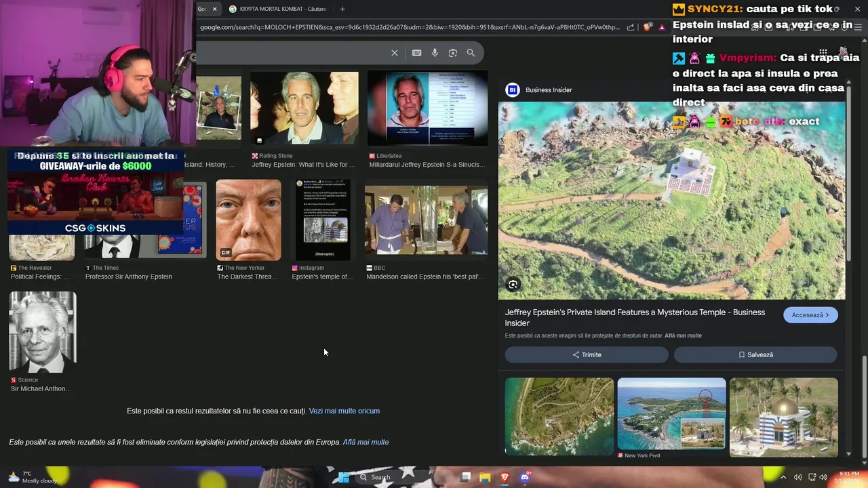Screen dimensions: 868x488
Task: Click 'Political Feelings' caption from The Revealer
Action: click(x=40, y=277)
